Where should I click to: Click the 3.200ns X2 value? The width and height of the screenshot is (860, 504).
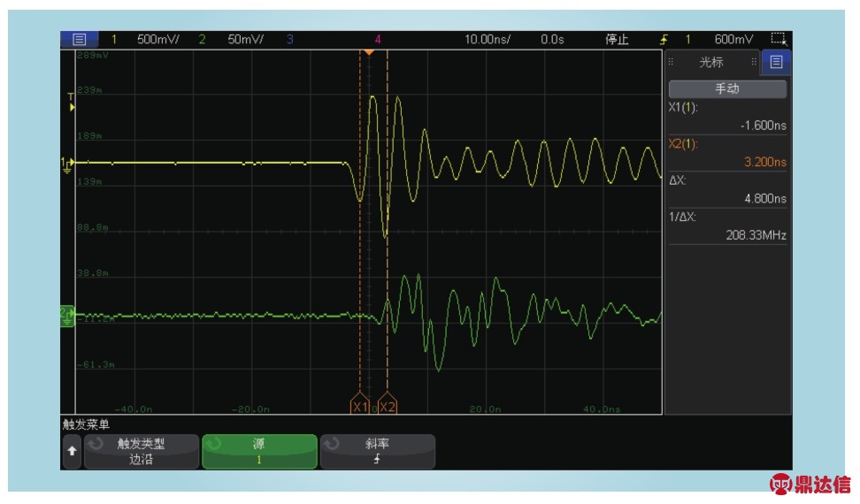point(764,162)
